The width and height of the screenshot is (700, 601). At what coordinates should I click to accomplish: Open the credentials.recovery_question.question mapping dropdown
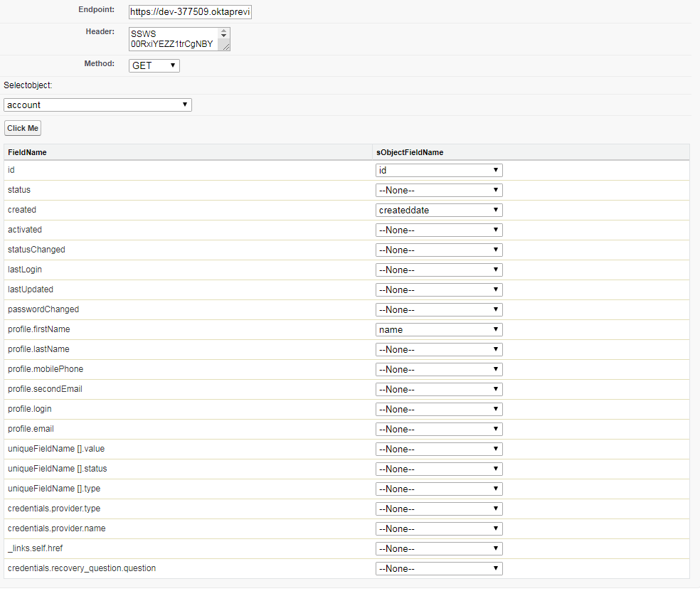[x=438, y=568]
